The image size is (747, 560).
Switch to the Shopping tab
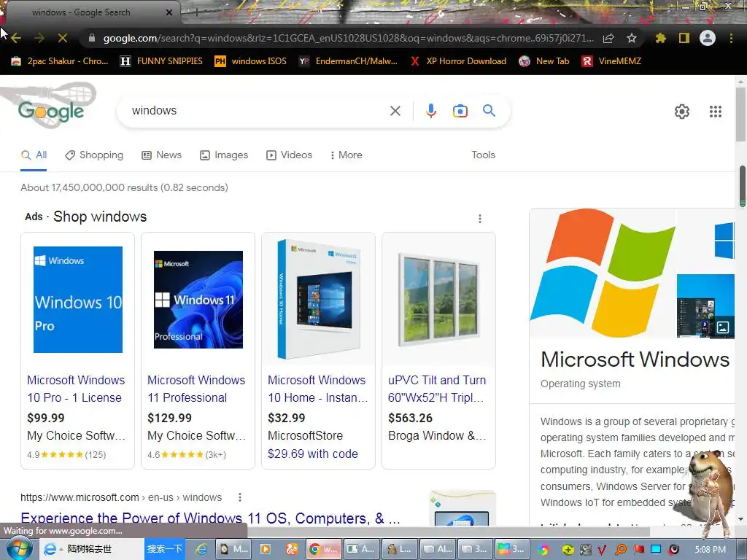click(x=94, y=155)
